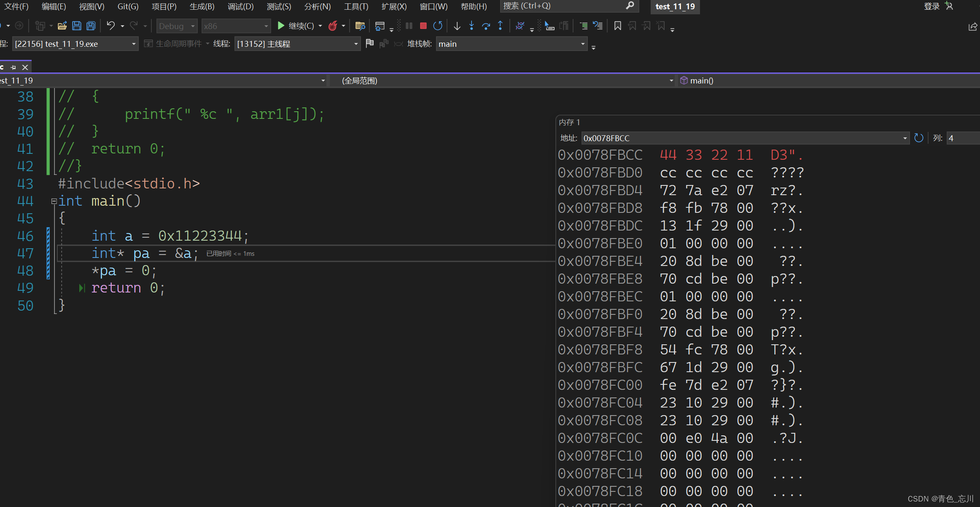The image size is (980, 507).
Task: Open the 文件(F) menu
Action: coord(16,6)
